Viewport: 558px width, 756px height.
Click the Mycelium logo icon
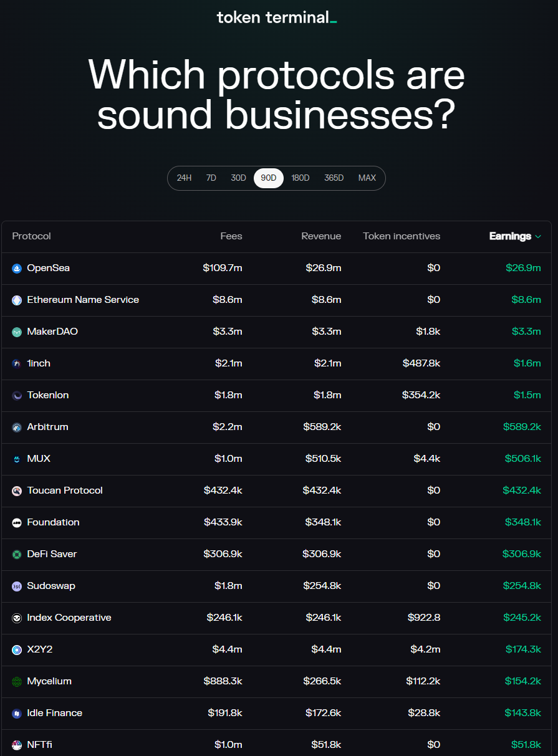click(x=17, y=682)
